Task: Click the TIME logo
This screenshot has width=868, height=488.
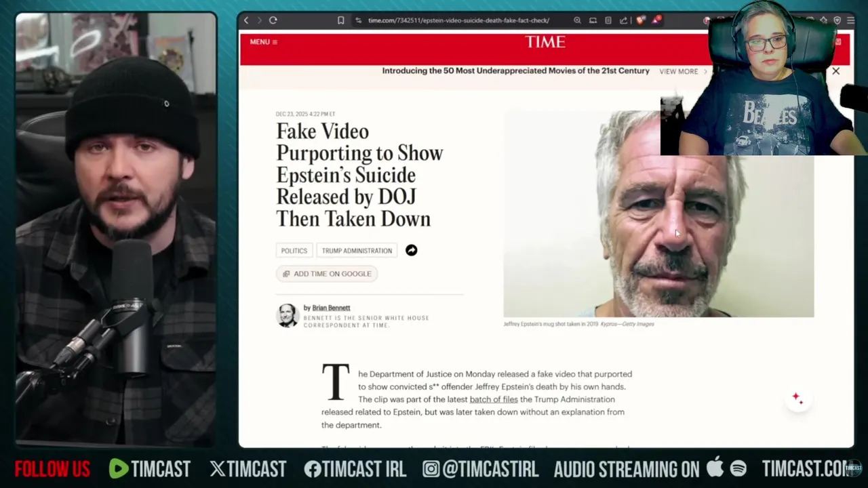Action: pos(545,42)
